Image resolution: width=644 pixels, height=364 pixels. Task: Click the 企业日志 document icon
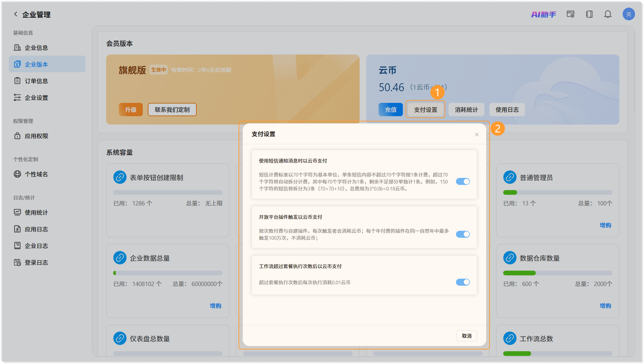pyautogui.click(x=17, y=245)
